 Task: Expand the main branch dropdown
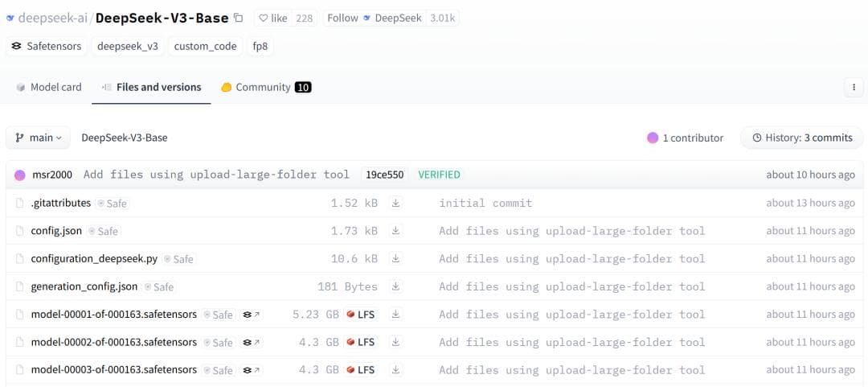39,138
